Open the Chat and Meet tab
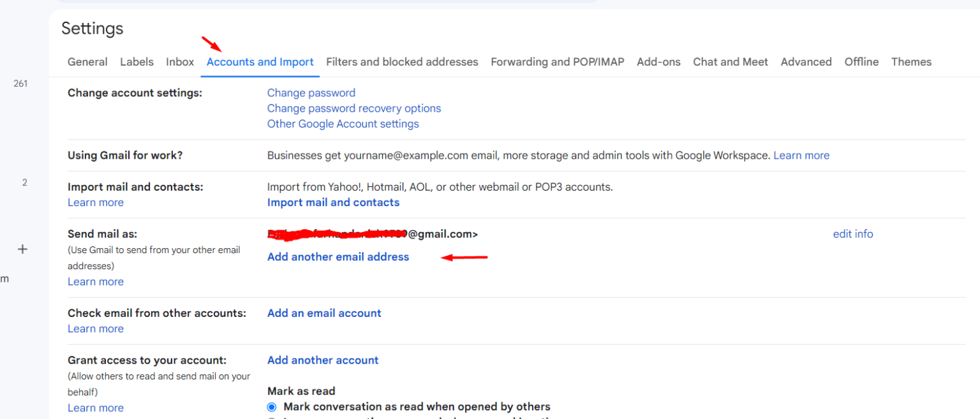Image resolution: width=980 pixels, height=419 pixels. coord(730,61)
